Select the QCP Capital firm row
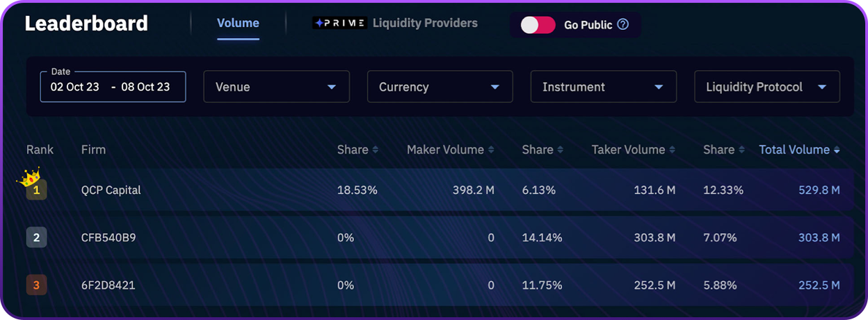 point(111,190)
